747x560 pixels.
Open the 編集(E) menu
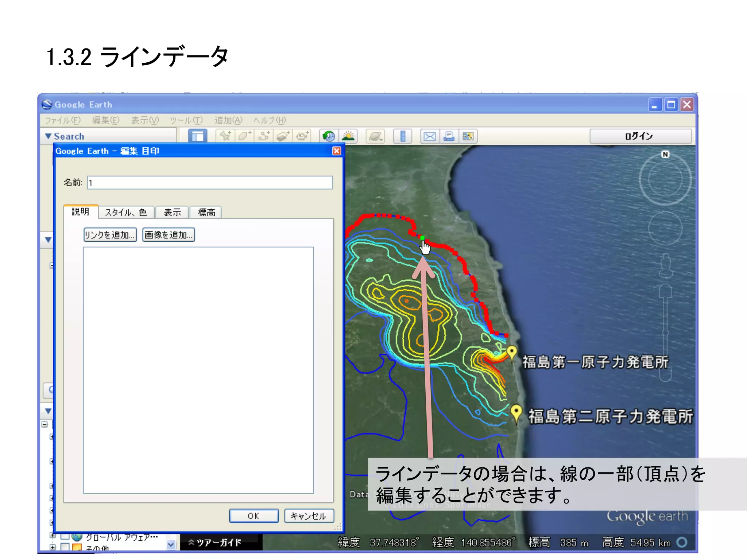(106, 120)
